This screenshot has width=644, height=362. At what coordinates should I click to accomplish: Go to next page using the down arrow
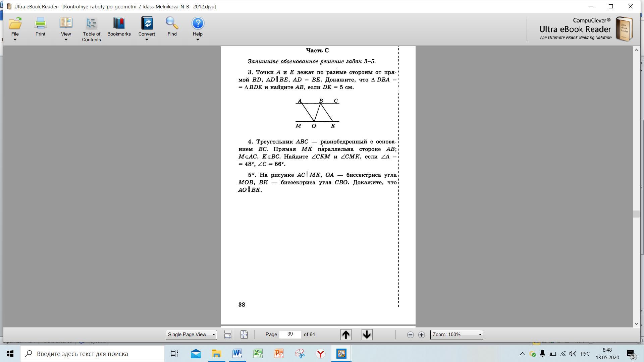coord(367,335)
